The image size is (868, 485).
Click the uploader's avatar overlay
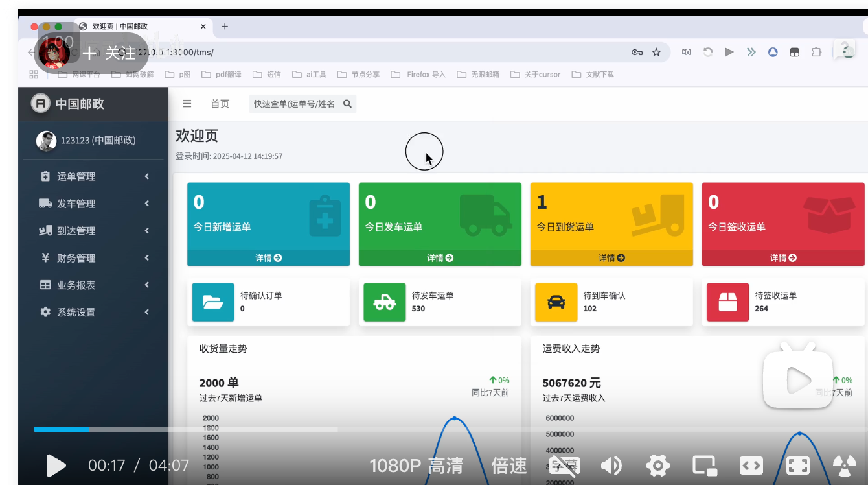coord(54,53)
